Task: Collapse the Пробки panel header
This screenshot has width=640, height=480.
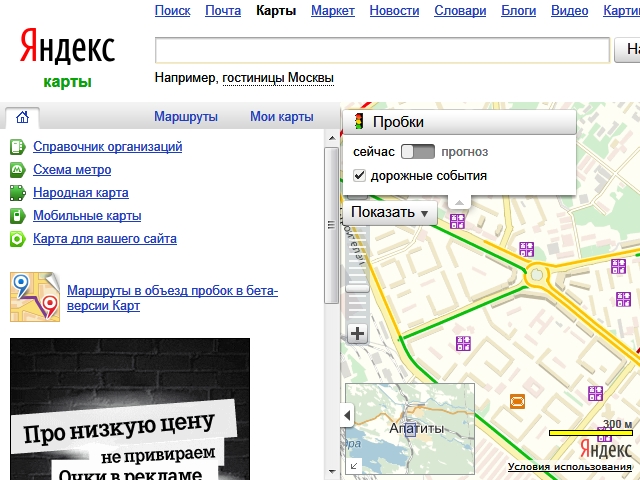Action: coord(460,122)
